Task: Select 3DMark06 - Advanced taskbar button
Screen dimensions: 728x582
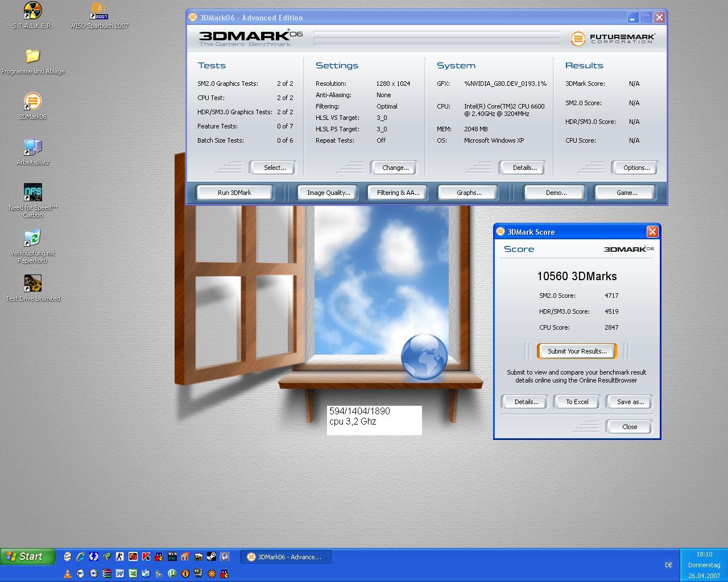Action: (x=286, y=557)
